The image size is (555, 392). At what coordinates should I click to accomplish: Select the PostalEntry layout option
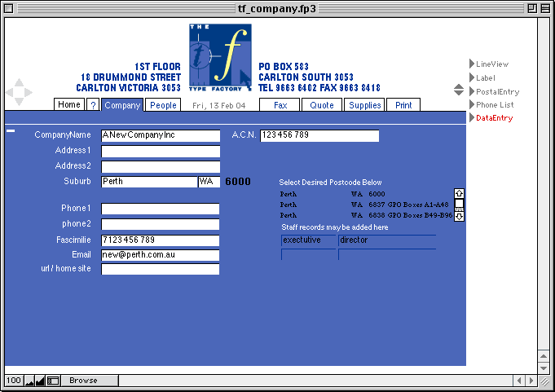(x=496, y=92)
